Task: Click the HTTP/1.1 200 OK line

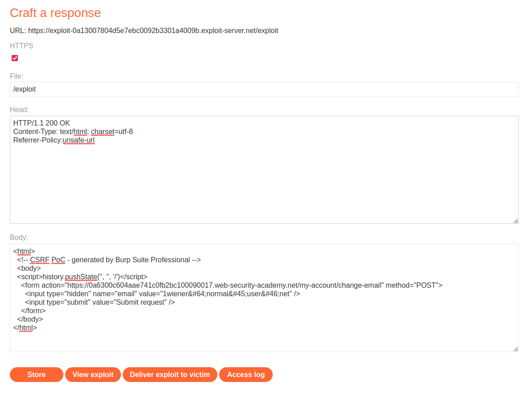Action: pyautogui.click(x=42, y=123)
